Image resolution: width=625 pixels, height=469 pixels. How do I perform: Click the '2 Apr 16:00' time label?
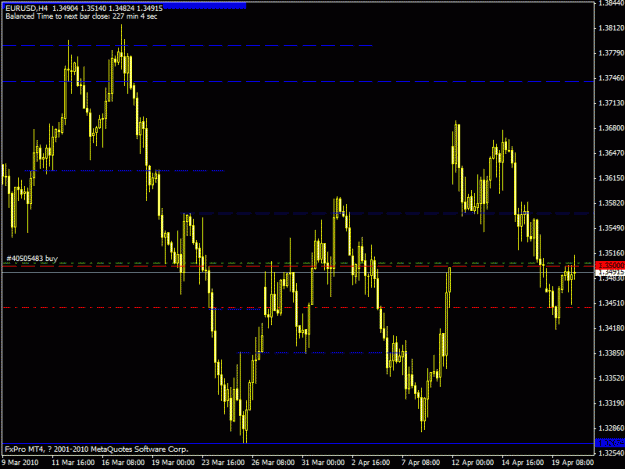click(x=371, y=463)
